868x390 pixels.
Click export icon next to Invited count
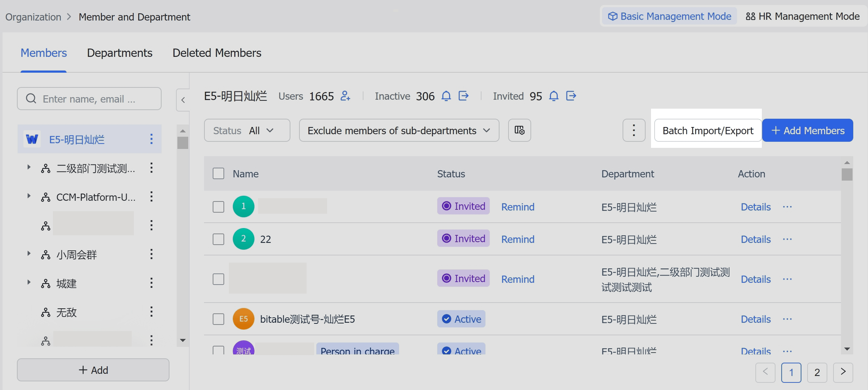click(x=571, y=96)
